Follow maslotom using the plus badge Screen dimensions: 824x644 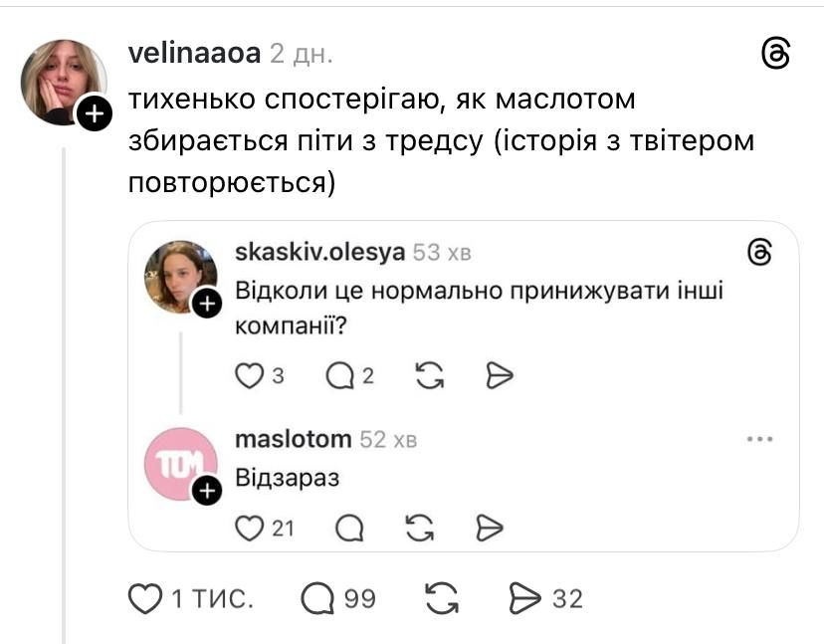point(205,491)
